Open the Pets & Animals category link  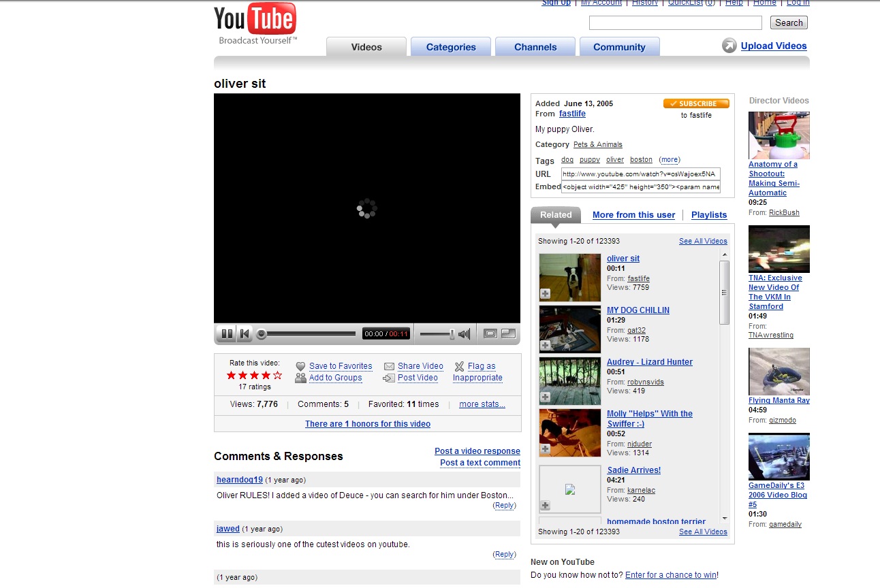[x=597, y=144]
